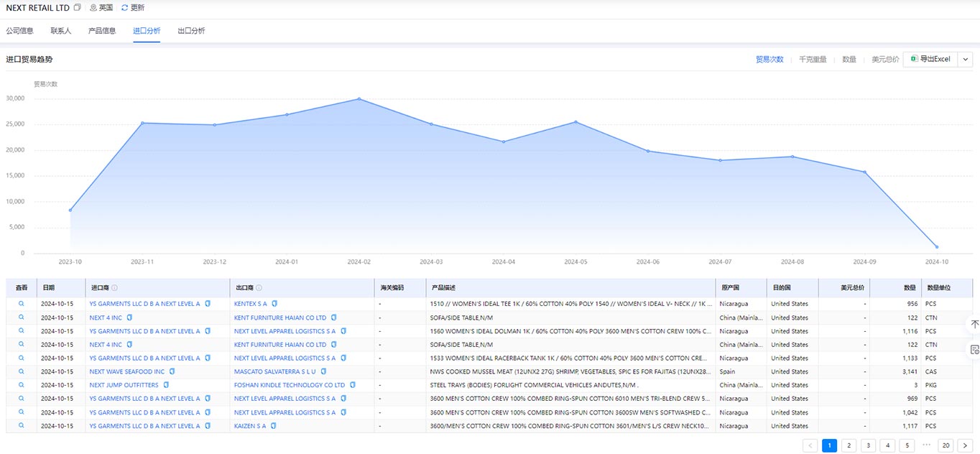Expand more pages via pagination ellipsis
This screenshot has width=980, height=454.
pos(927,445)
